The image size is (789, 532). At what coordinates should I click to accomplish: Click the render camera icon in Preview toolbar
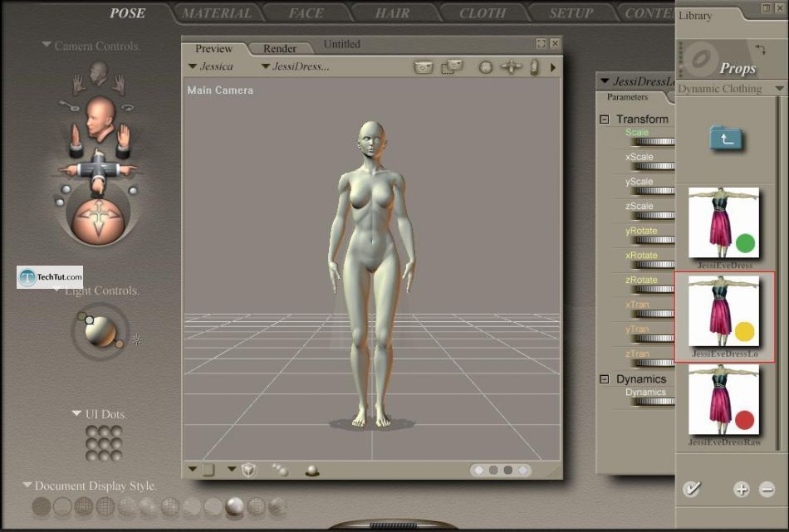[424, 67]
